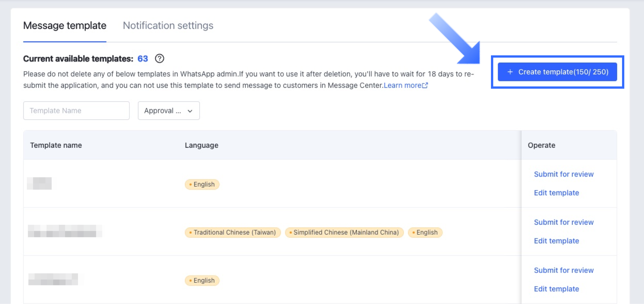The width and height of the screenshot is (644, 304).
Task: Expand the Approval status dropdown
Action: point(169,111)
